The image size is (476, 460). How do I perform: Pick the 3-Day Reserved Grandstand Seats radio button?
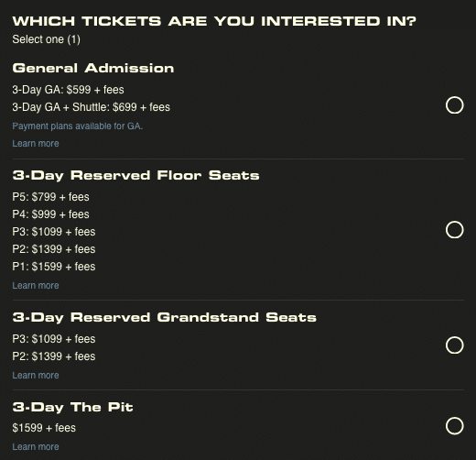point(454,345)
